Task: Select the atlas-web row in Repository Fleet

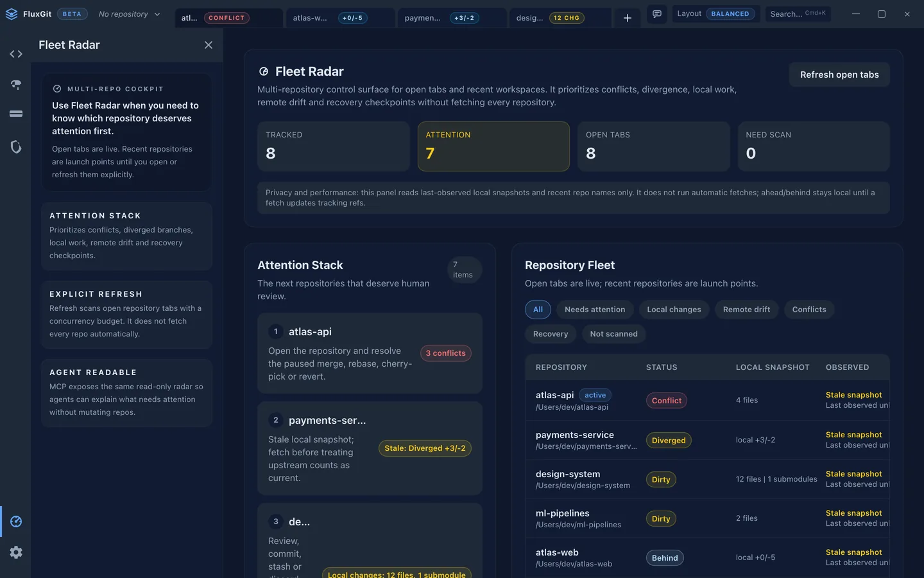Action: (707, 557)
